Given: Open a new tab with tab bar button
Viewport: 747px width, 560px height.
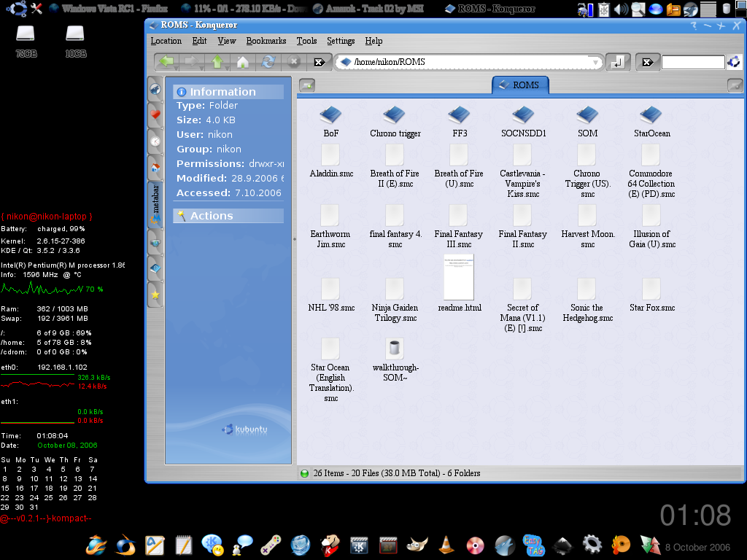Looking at the screenshot, I should [x=307, y=86].
